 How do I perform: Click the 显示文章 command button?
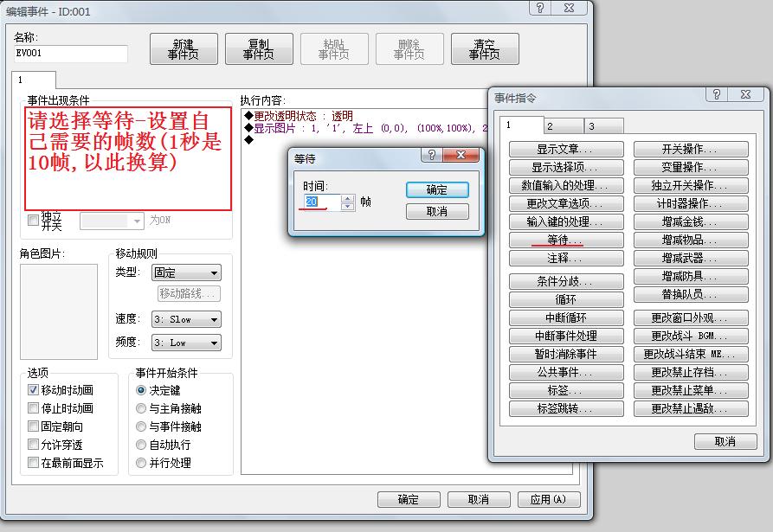566,150
